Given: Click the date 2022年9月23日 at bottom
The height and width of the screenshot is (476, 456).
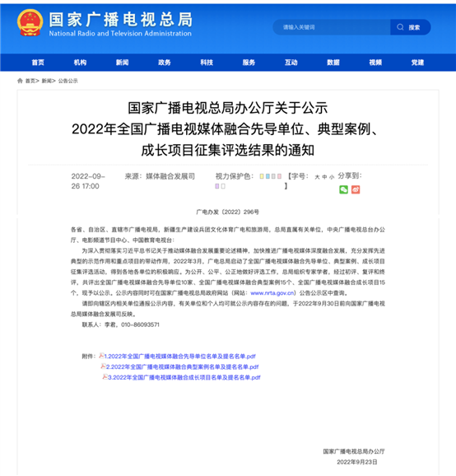Looking at the screenshot, I should [357, 462].
